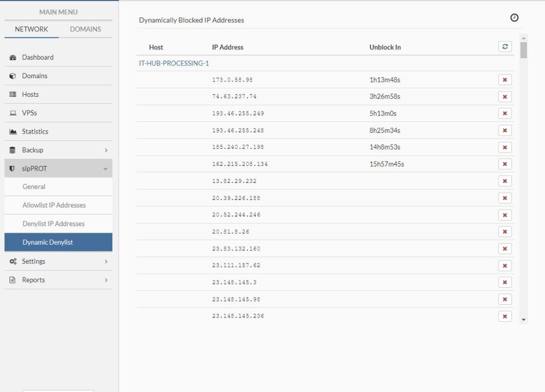Screen dimensions: 545x392
Task: Click the refresh icon in table header
Action: [505, 47]
